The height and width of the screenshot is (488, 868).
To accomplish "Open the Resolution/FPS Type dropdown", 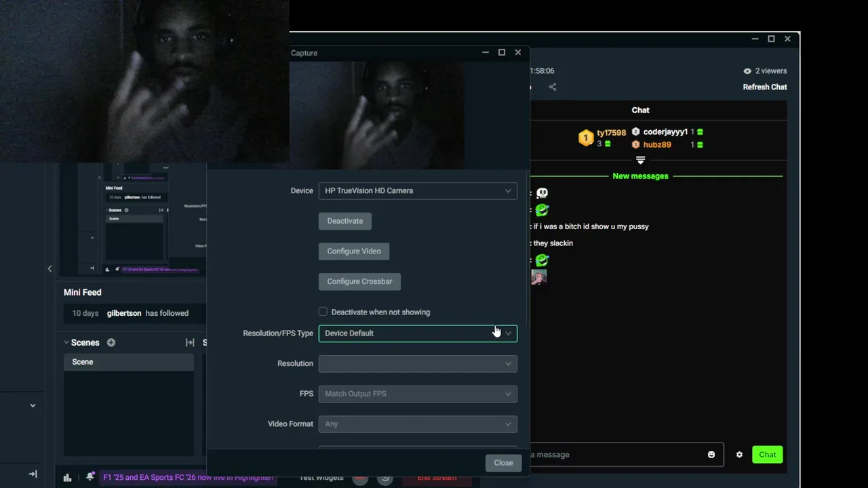I will 418,333.
